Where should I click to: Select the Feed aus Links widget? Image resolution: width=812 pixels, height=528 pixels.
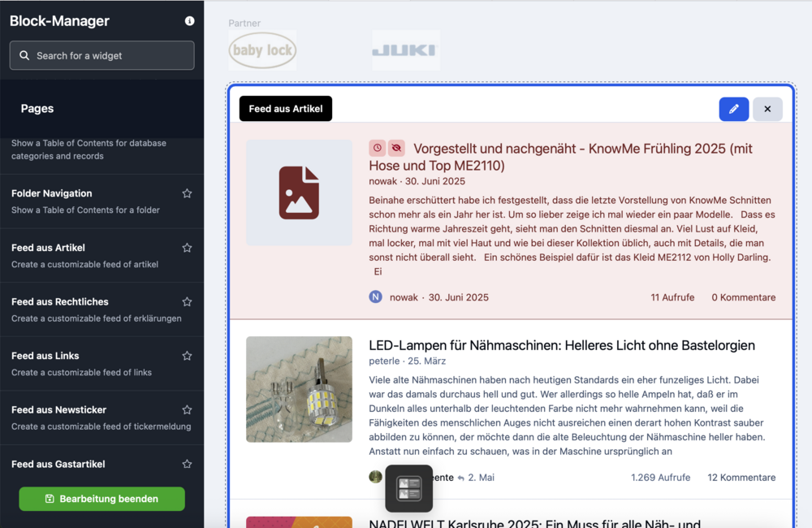[102, 363]
